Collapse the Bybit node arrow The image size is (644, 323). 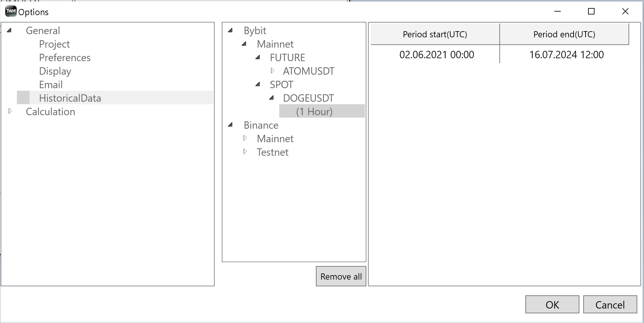[230, 30]
